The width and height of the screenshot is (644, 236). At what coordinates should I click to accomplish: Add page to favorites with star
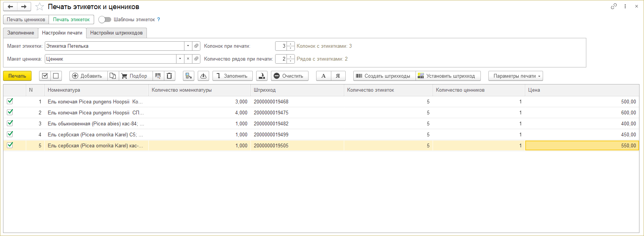(39, 7)
